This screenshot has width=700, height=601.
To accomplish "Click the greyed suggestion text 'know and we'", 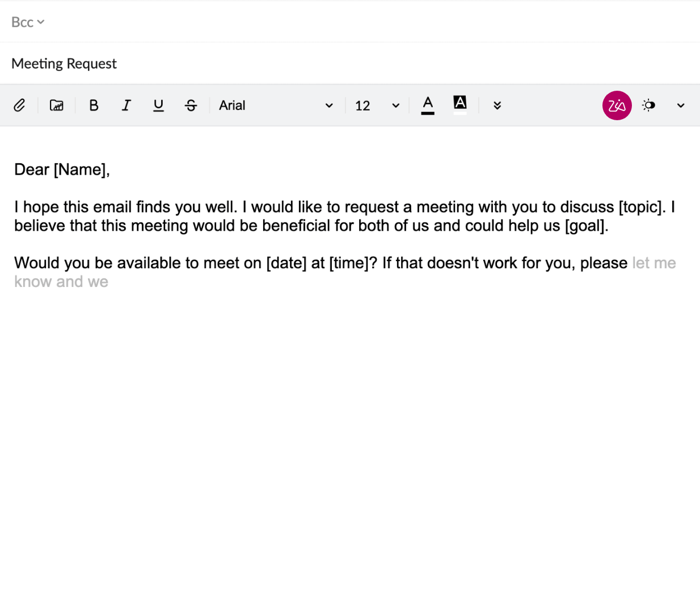I will 61,282.
